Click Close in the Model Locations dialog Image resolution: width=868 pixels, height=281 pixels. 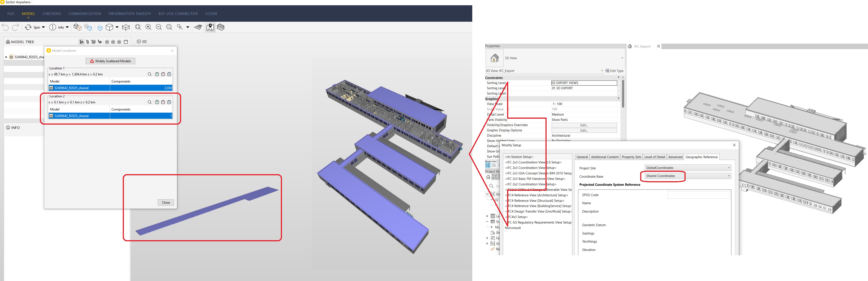166,202
